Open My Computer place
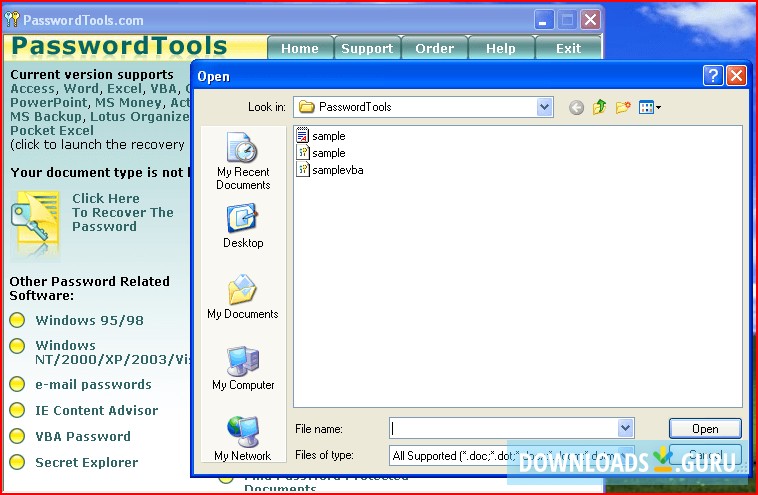This screenshot has width=758, height=495. (x=243, y=368)
